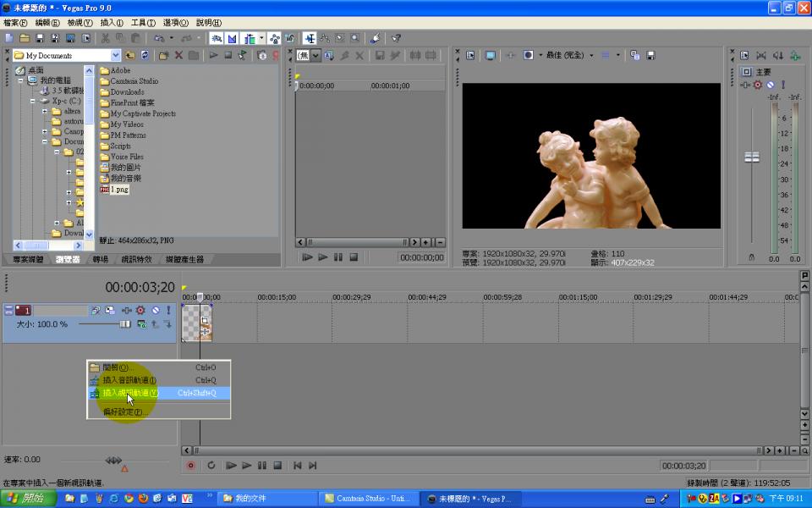Viewport: 812px width, 508px height.
Task: Click the Cut scissors icon in toolbar
Action: pyautogui.click(x=106, y=38)
